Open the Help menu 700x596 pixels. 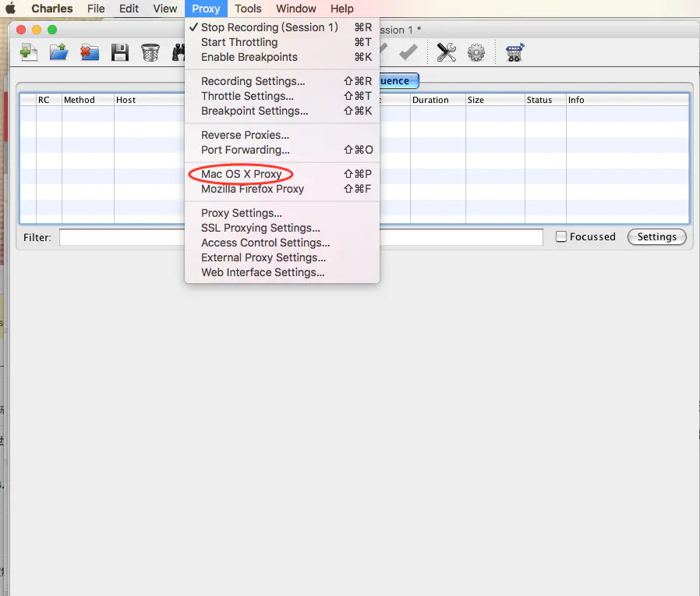point(342,9)
